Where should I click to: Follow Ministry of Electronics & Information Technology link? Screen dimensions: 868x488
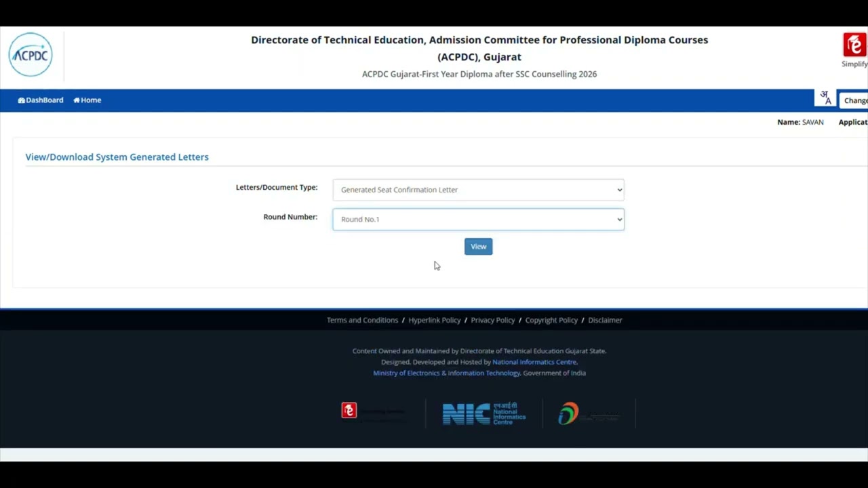point(446,373)
